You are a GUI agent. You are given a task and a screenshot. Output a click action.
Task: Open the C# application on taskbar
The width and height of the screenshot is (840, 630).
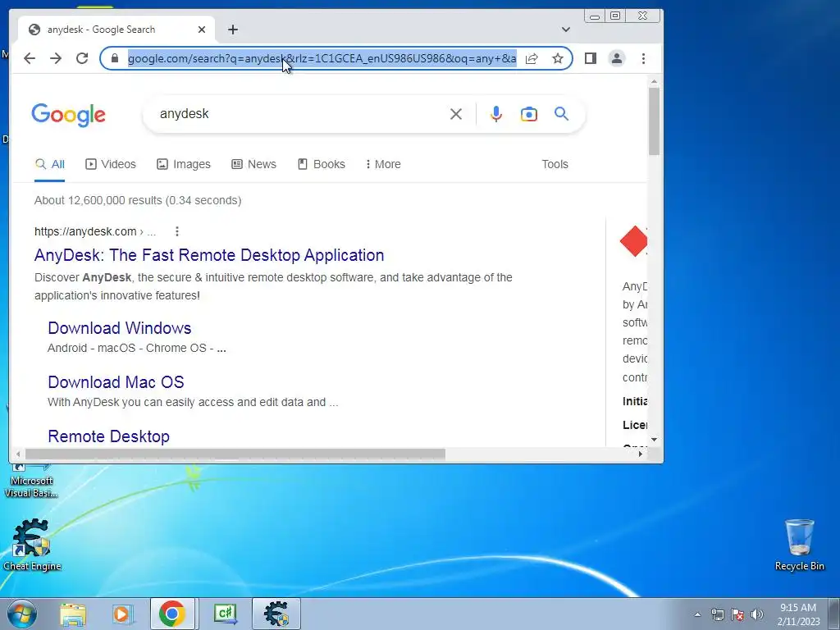[225, 614]
